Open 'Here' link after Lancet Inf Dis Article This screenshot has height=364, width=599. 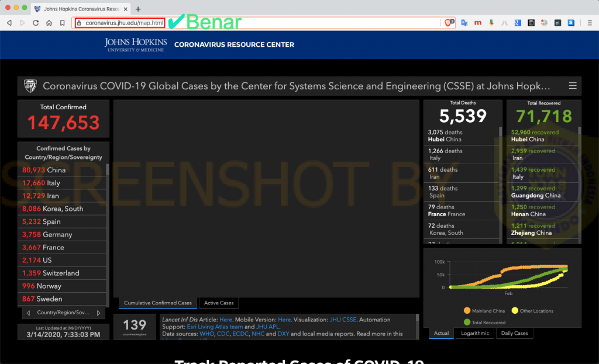(x=225, y=320)
